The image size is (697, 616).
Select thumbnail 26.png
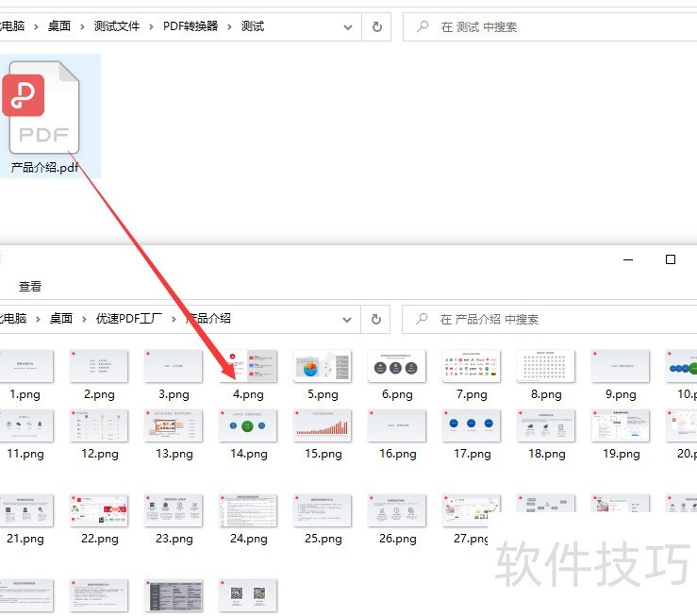(x=396, y=510)
